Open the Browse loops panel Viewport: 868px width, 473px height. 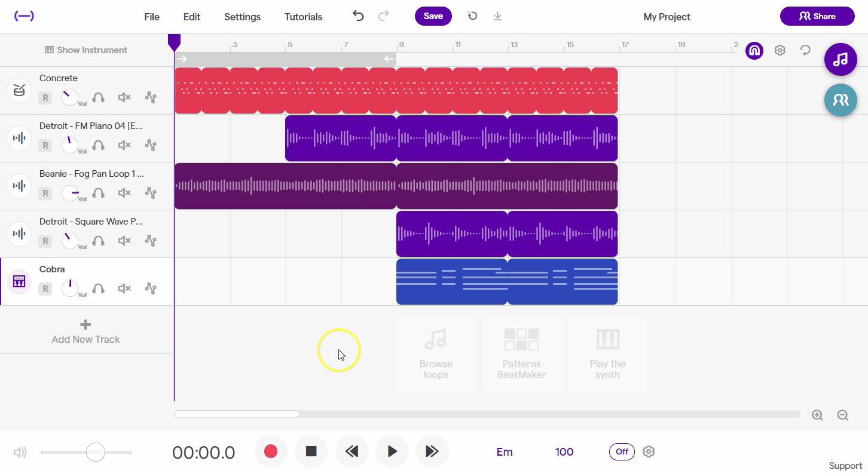tap(436, 354)
